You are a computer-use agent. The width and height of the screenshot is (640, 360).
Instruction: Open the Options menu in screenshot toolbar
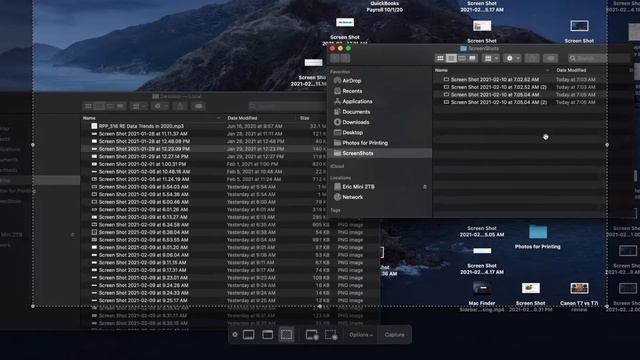click(361, 335)
